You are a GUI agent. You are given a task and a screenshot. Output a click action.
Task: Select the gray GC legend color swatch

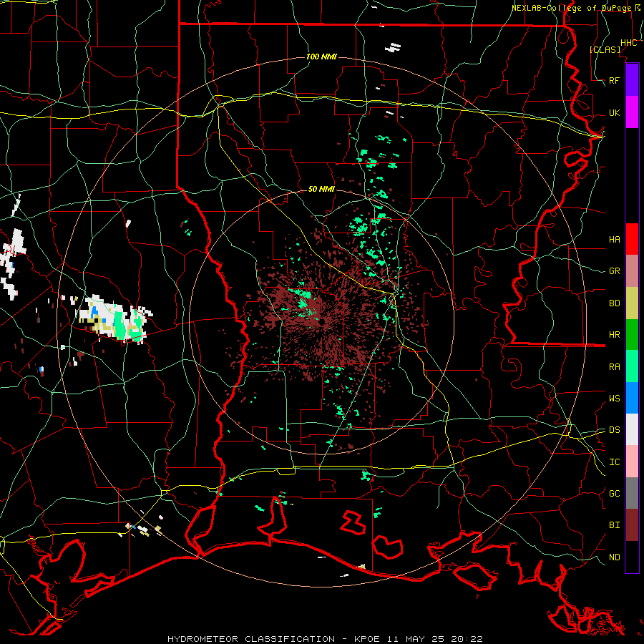pos(632,493)
